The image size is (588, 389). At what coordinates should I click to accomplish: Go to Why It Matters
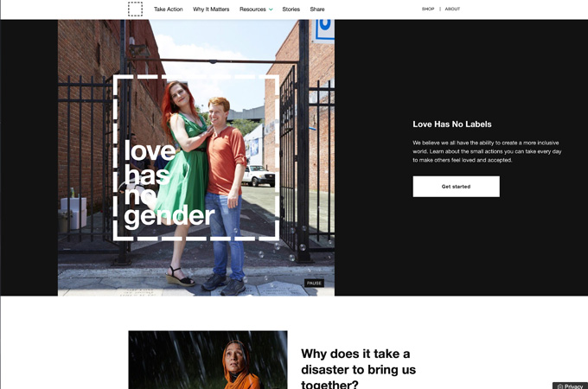point(211,9)
